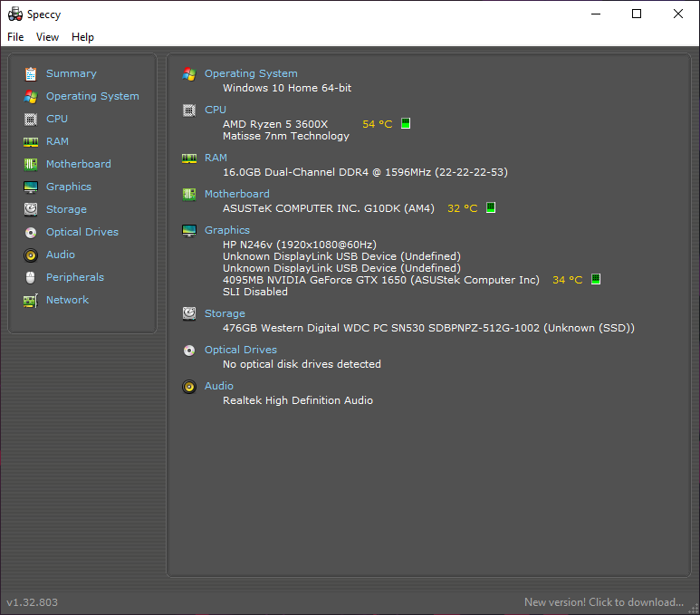The width and height of the screenshot is (700, 615).
Task: Click the green CPU temperature status indicator
Action: 406,123
